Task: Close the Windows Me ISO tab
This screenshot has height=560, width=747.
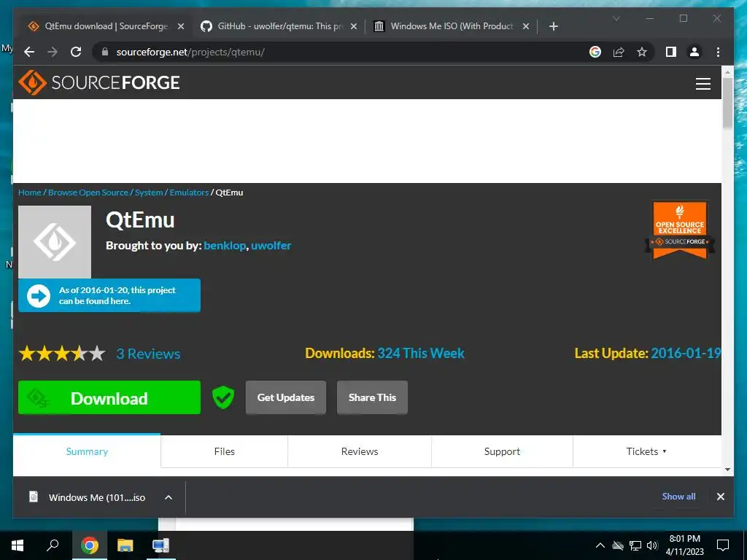Action: click(x=525, y=26)
